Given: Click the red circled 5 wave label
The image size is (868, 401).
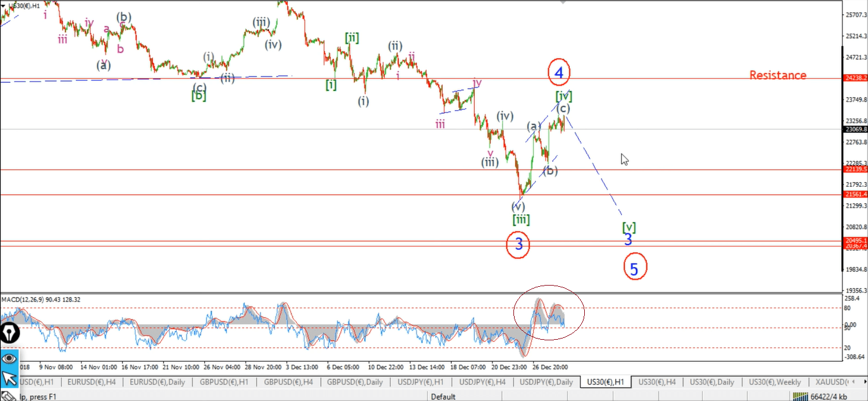Looking at the screenshot, I should click(634, 268).
